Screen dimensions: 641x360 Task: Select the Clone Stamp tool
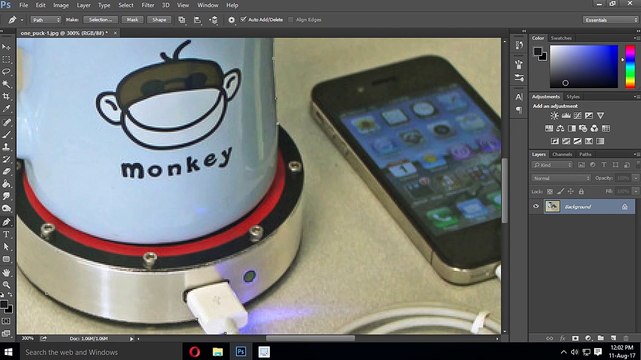pos(6,147)
